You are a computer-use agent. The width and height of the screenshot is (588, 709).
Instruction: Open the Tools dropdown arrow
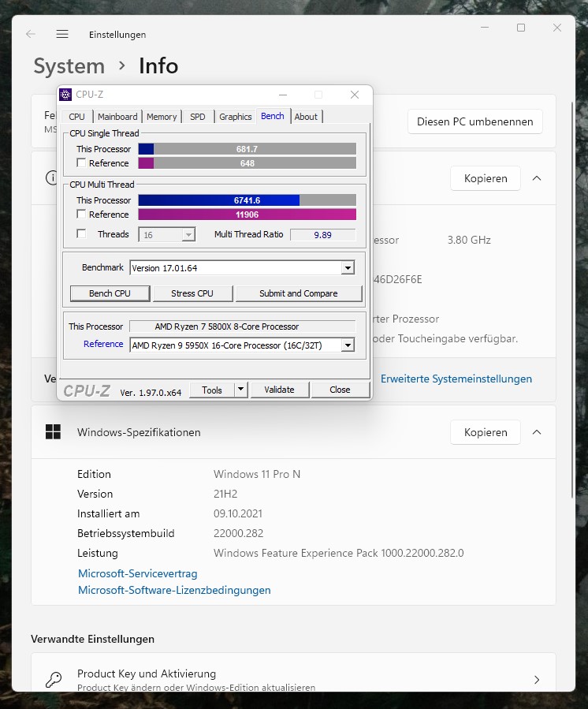241,390
